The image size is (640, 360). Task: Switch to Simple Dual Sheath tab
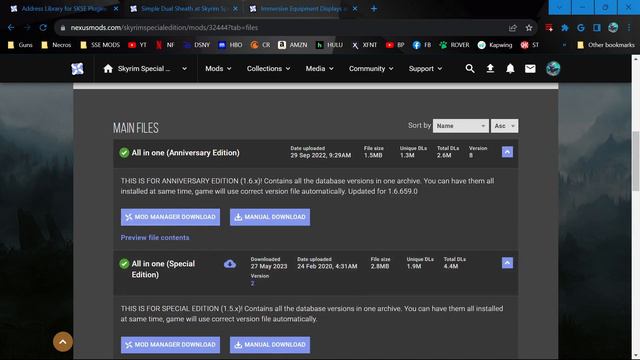click(184, 9)
